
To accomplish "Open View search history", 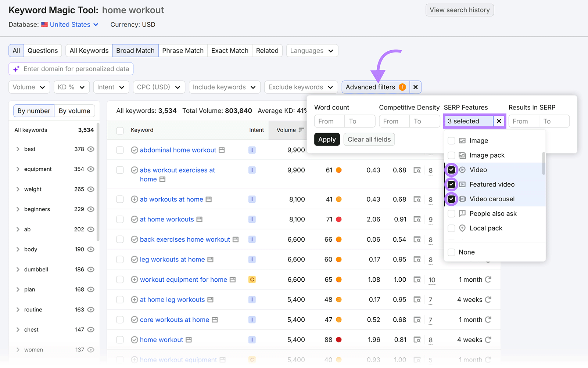I will tap(459, 10).
